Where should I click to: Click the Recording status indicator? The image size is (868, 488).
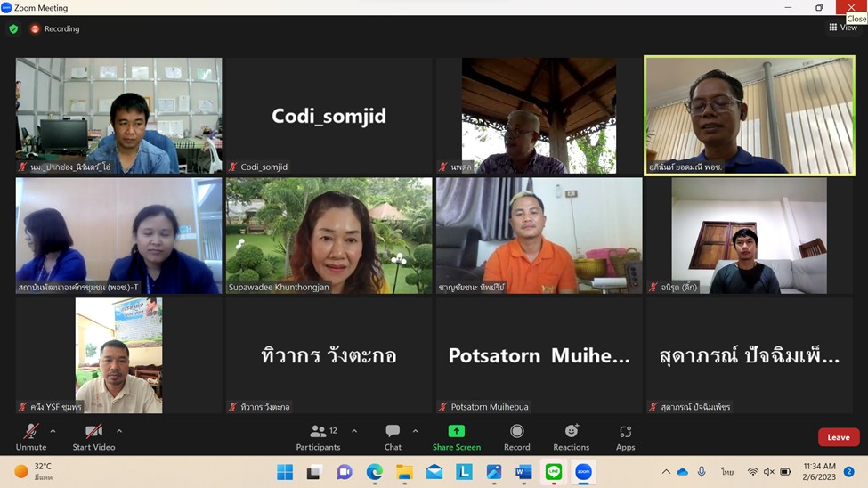pyautogui.click(x=55, y=28)
